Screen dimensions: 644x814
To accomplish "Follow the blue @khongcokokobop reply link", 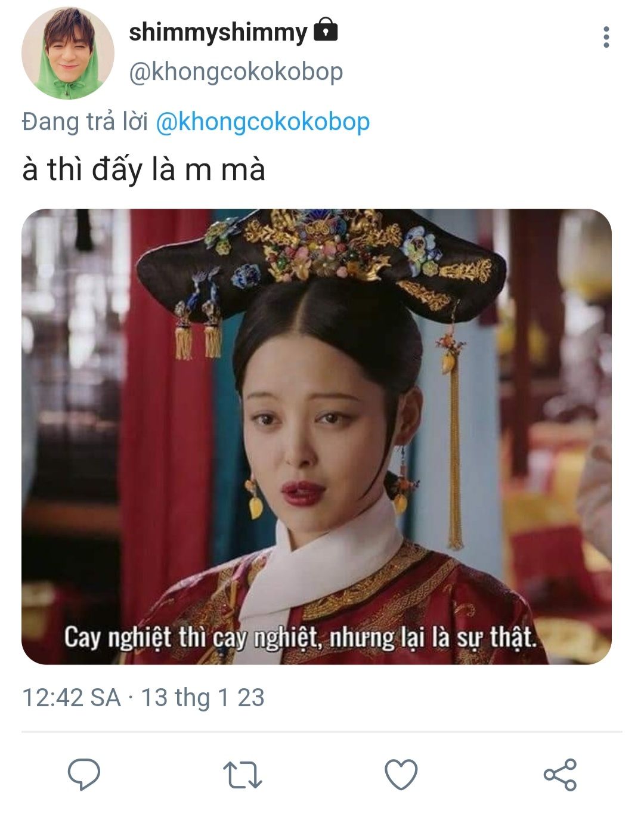I will point(263,122).
